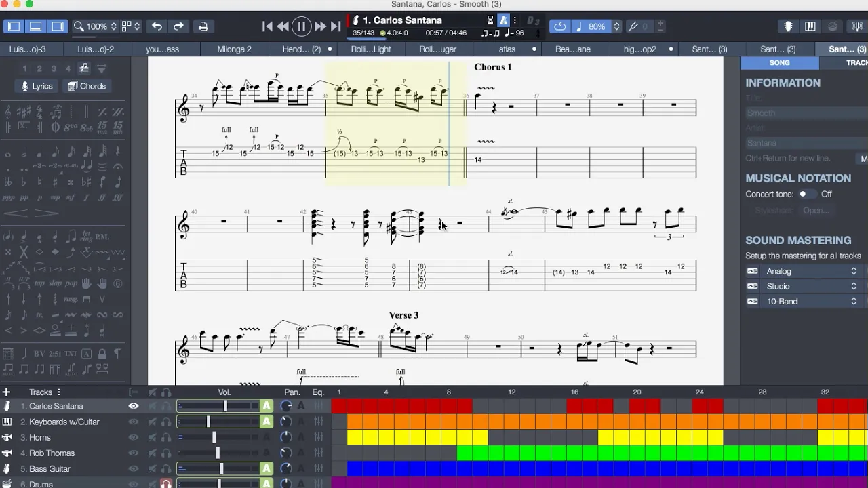The height and width of the screenshot is (488, 868).
Task: Open the Luis...o)-3 document tab
Action: point(28,49)
